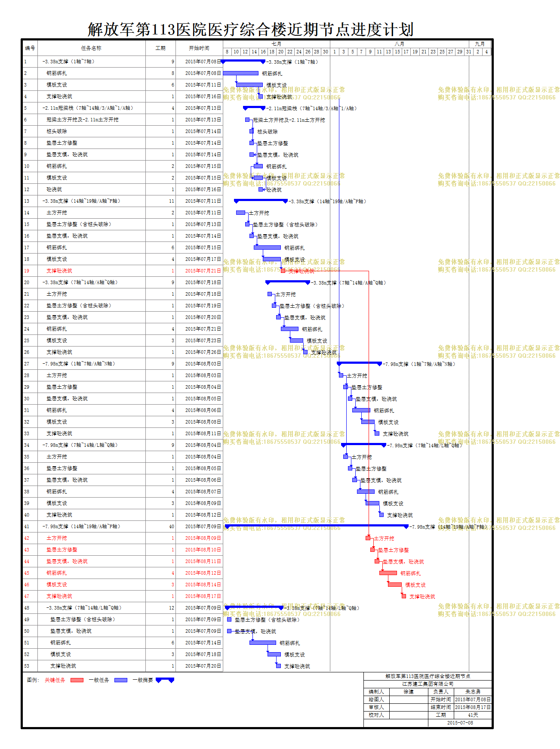Click the 八月 month header in the timeline

point(400,44)
